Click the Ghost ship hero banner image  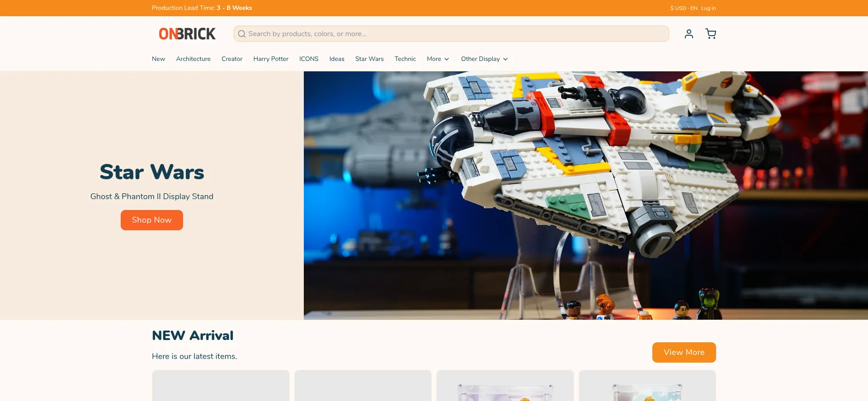(x=586, y=196)
